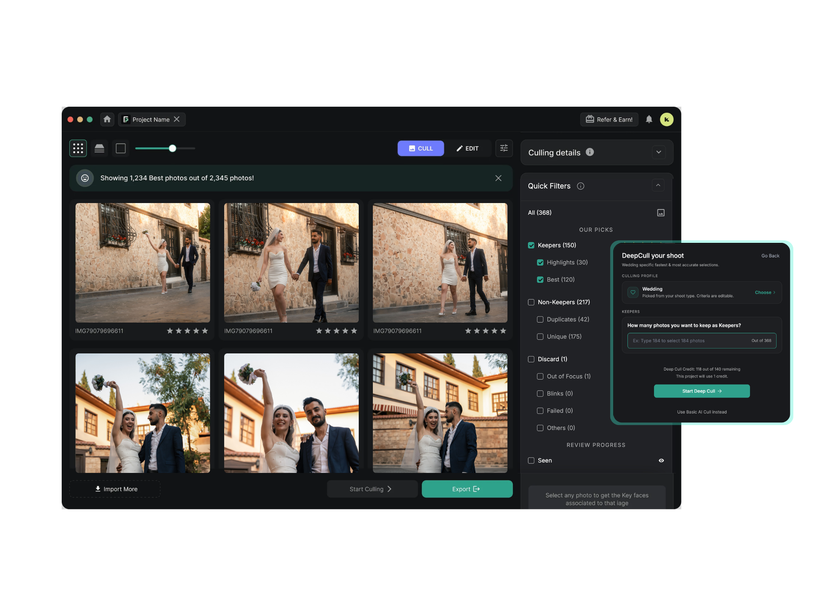Click Go Back in DeepCull panel
The height and width of the screenshot is (616, 840).
(x=770, y=256)
